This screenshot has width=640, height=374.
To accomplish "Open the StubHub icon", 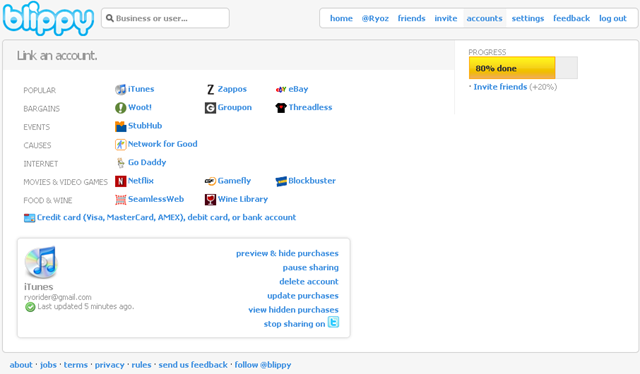I will 120,126.
